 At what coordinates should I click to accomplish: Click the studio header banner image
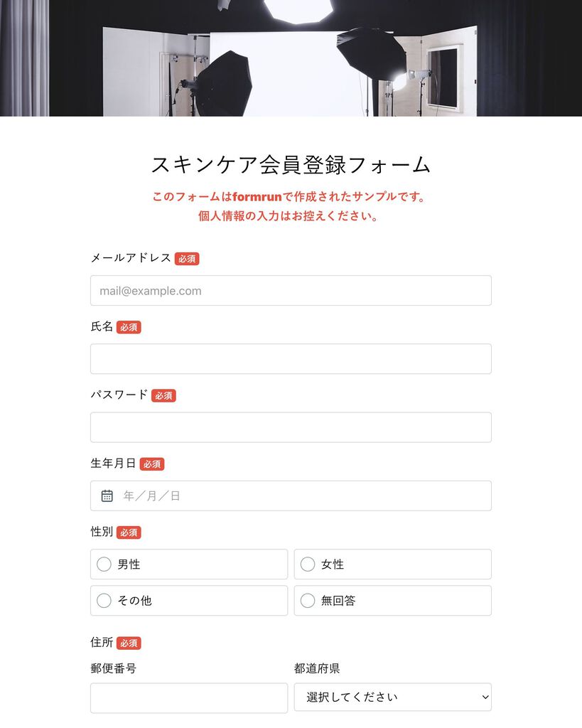[x=291, y=58]
